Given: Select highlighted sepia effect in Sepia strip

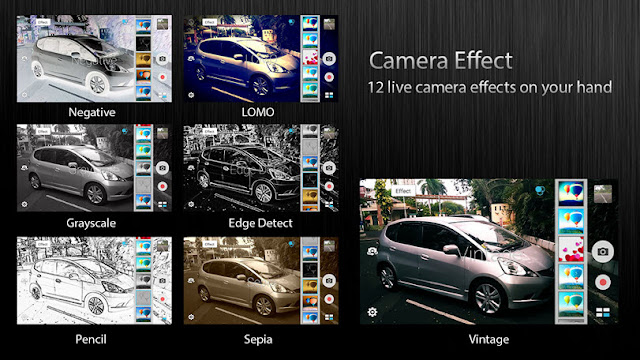Looking at the screenshot, I should coord(310,286).
